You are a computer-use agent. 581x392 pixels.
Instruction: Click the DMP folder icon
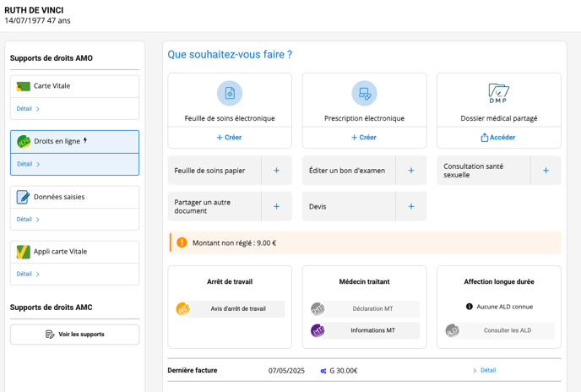[x=499, y=94]
